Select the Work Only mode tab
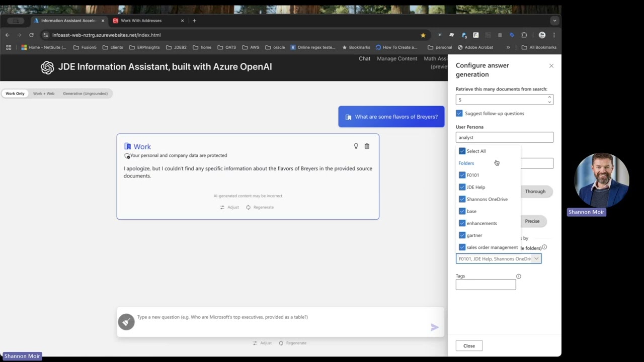 pos(15,94)
